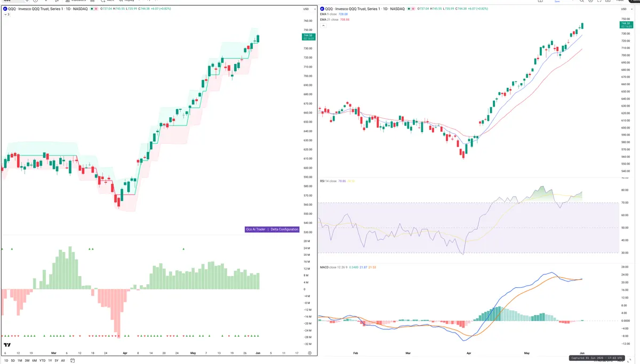The width and height of the screenshot is (640, 364).
Task: Click the -32 M label on left volume axis
Action: tap(307, 344)
